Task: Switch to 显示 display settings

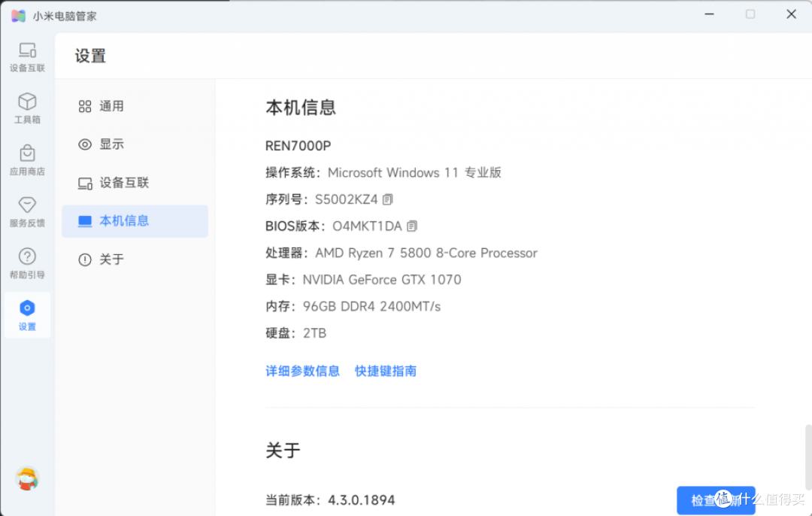Action: pyautogui.click(x=135, y=144)
